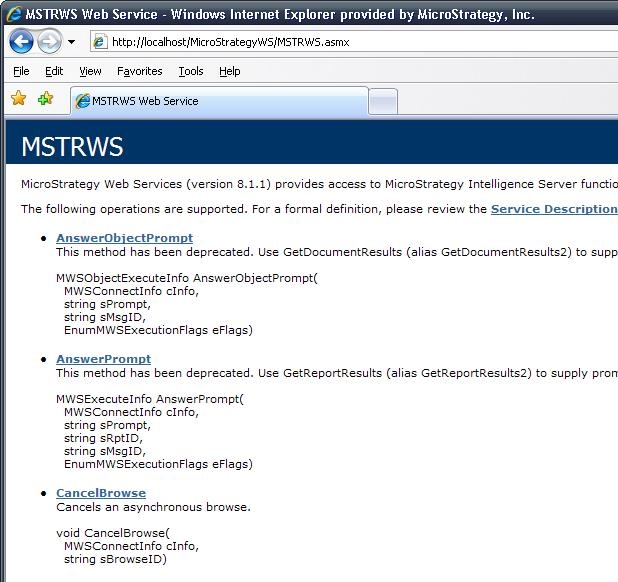Image resolution: width=618 pixels, height=582 pixels.
Task: Click the text 'Cancels an asynchronous browse.'
Action: [153, 507]
